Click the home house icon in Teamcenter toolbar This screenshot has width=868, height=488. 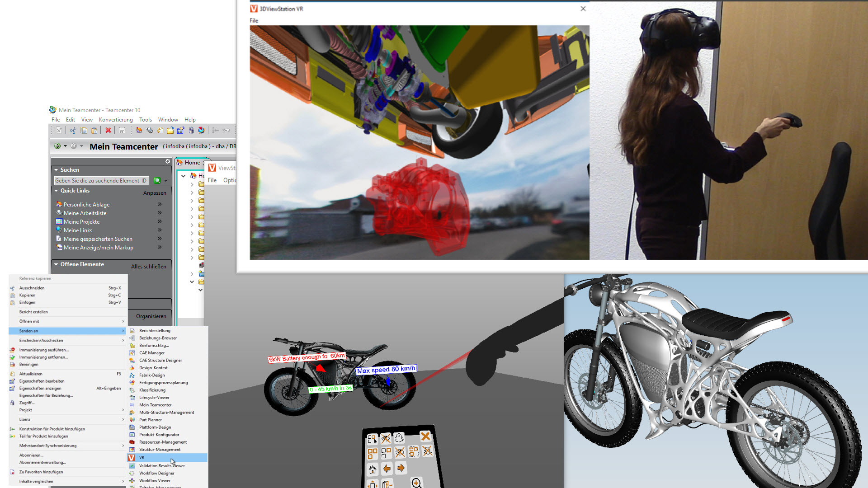[139, 131]
